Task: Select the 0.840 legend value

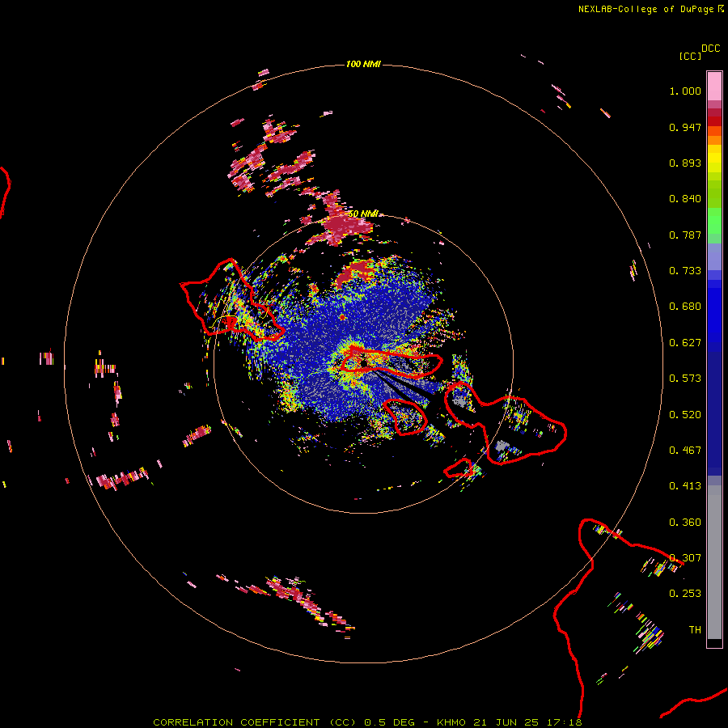Action: (685, 199)
